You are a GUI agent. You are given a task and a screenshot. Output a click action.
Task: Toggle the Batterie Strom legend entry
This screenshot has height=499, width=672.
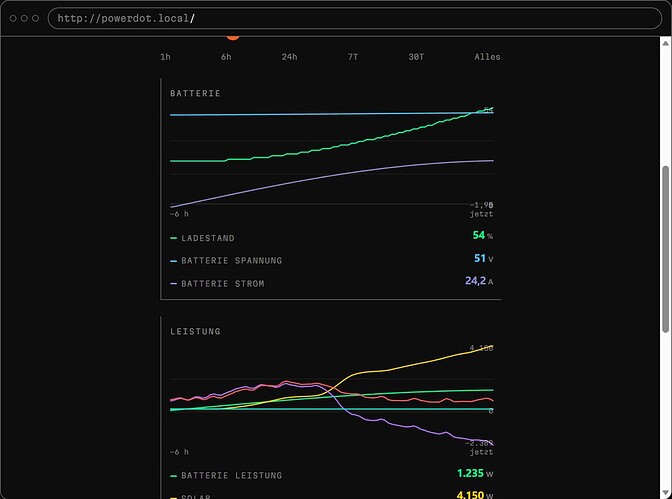pyautogui.click(x=331, y=283)
